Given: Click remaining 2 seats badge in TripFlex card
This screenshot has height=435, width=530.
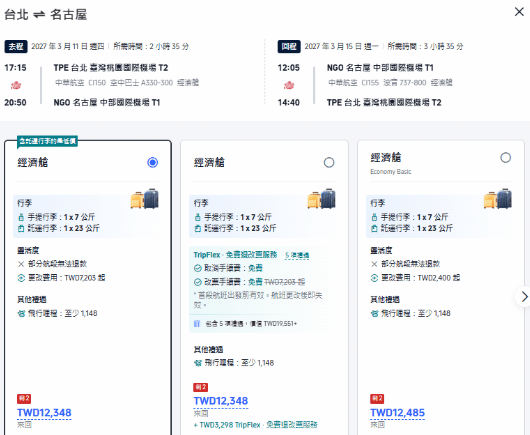Looking at the screenshot, I should tap(200, 387).
